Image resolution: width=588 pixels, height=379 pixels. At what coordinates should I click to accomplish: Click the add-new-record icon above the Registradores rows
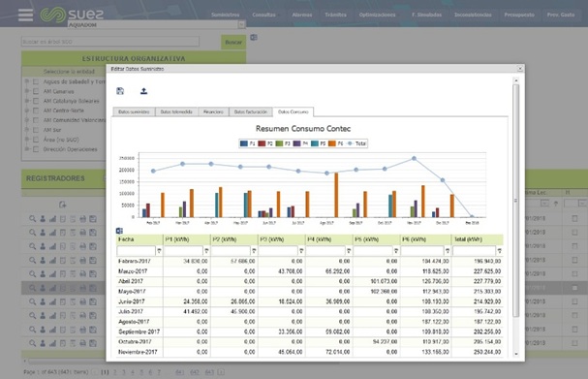pos(62,205)
